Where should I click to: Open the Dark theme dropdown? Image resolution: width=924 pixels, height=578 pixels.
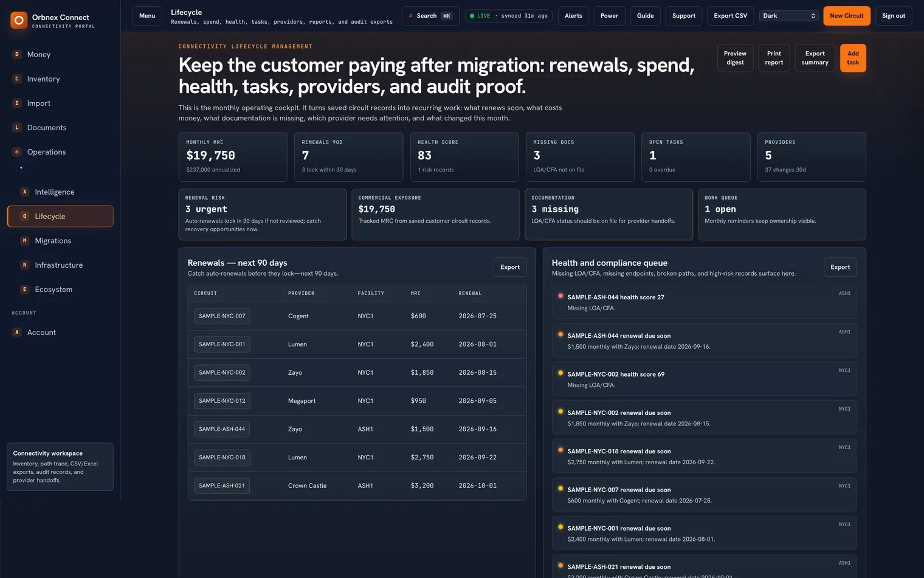click(788, 16)
